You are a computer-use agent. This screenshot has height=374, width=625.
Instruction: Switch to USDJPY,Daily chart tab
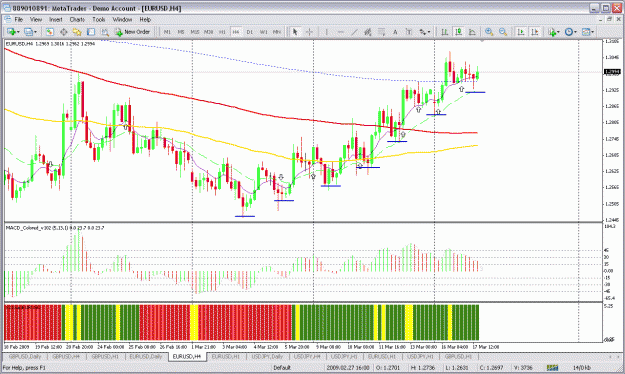267,356
